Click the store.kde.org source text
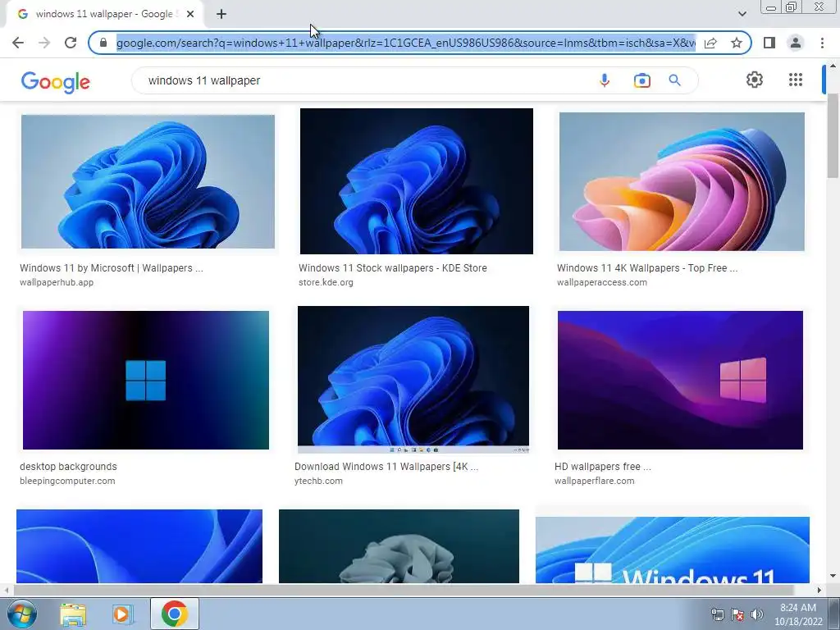840x630 pixels. pyautogui.click(x=326, y=282)
